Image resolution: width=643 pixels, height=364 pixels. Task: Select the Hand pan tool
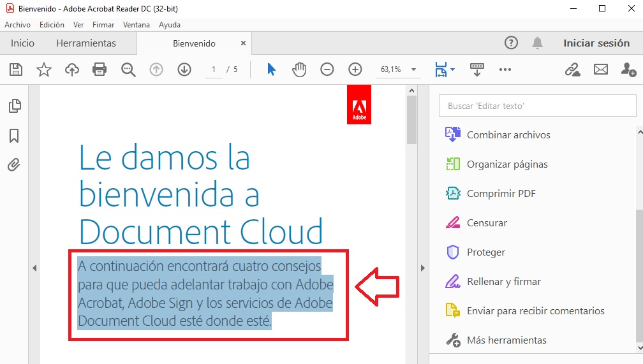299,69
